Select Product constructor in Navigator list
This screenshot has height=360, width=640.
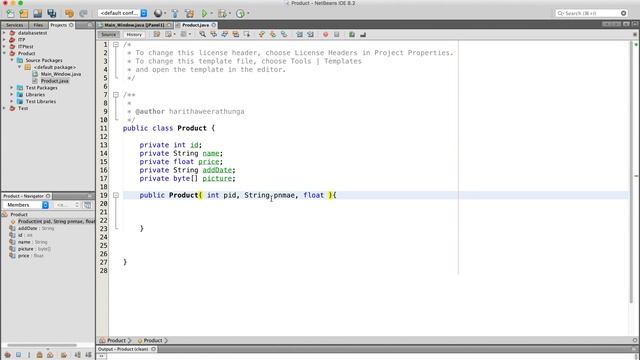pos(53,221)
